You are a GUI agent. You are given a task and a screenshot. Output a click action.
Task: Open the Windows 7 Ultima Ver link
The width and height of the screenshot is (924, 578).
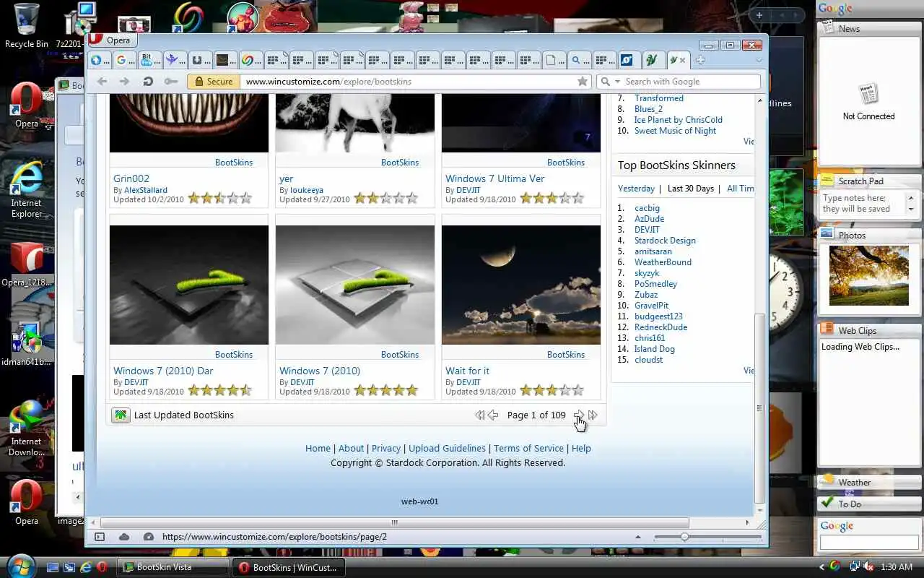495,178
